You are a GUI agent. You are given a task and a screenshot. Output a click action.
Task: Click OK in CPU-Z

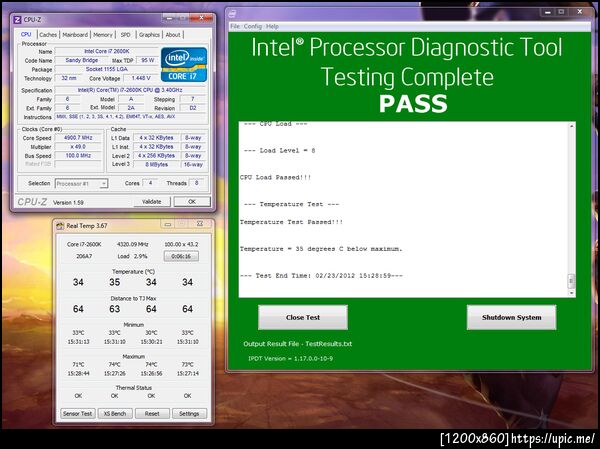pos(192,202)
